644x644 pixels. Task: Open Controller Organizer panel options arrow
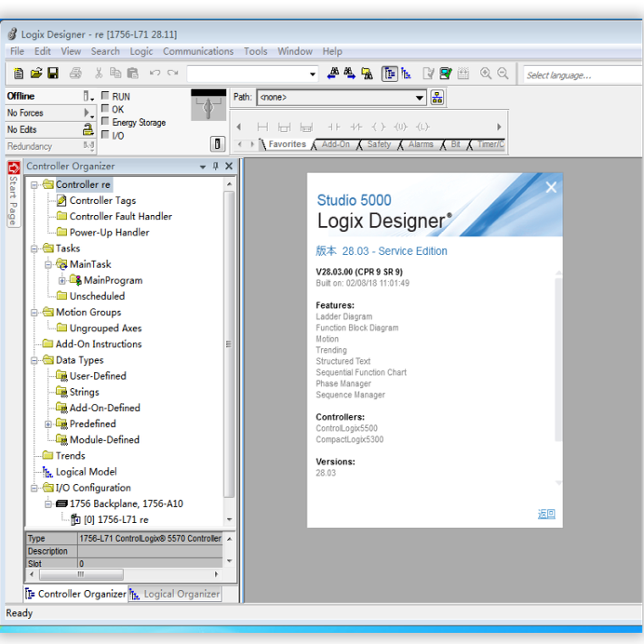point(203,167)
